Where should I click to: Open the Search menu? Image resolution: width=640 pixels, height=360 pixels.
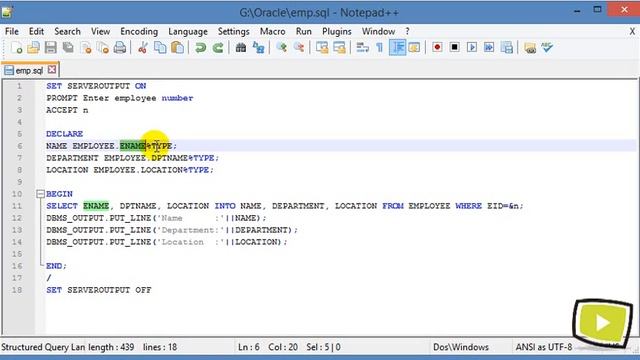coord(67,31)
